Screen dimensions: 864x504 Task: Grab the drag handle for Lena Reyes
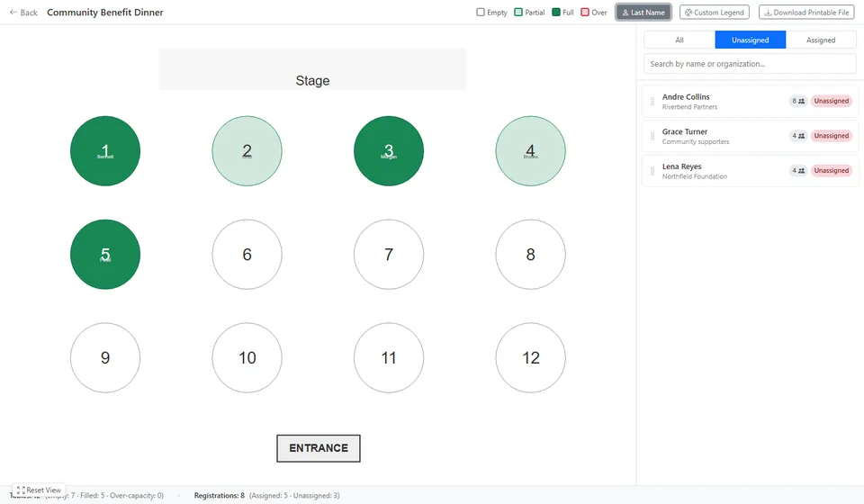[x=652, y=171]
